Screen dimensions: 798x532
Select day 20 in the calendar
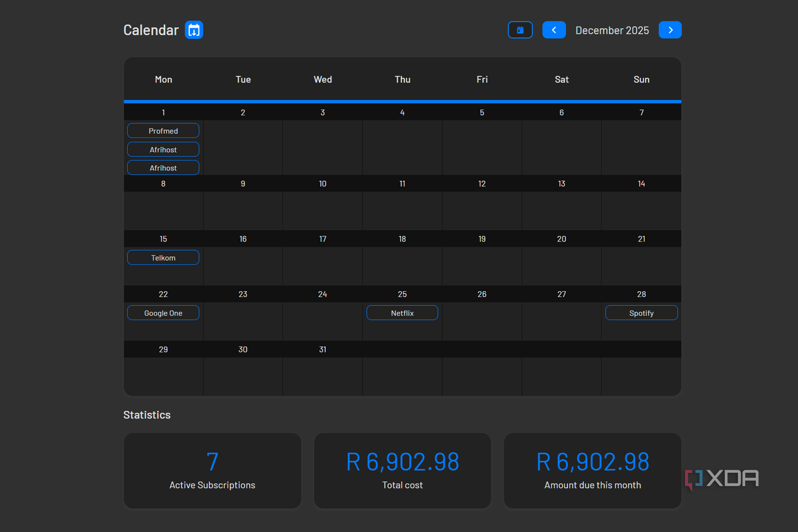click(x=562, y=240)
